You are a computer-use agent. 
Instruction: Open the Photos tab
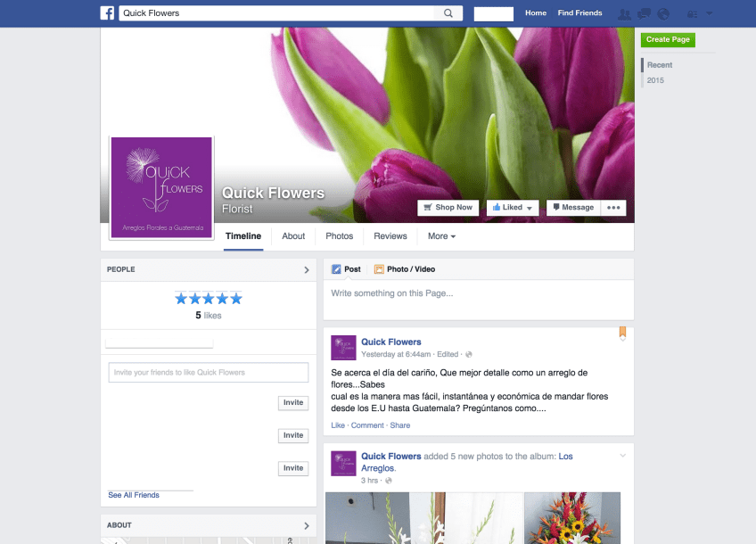[339, 236]
